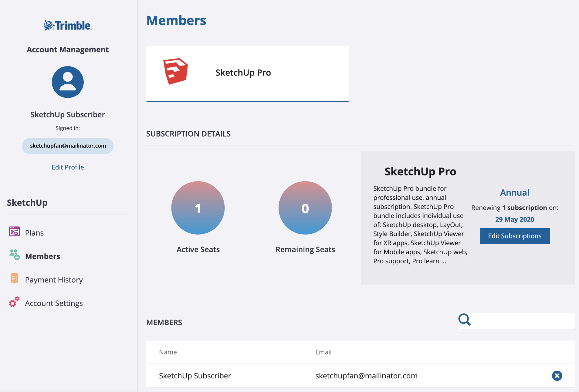This screenshot has height=392, width=579.
Task: Click inside the members search field
Action: tap(516, 321)
